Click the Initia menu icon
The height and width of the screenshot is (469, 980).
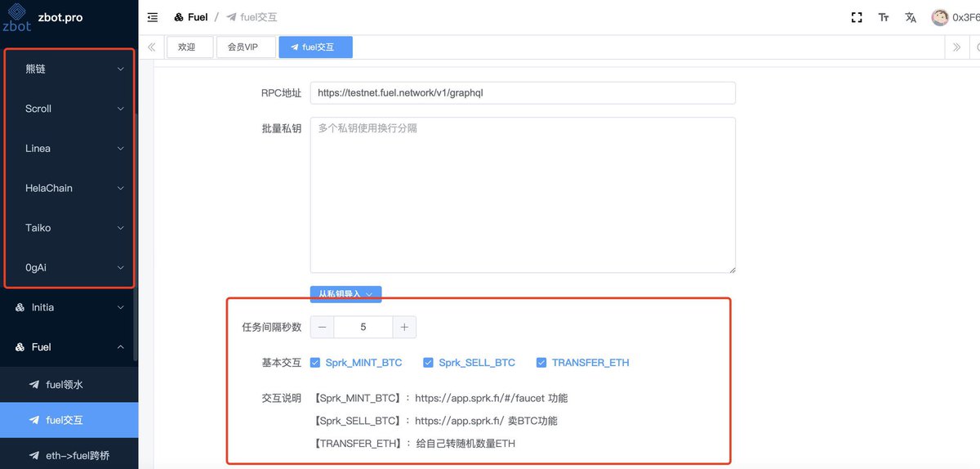(x=20, y=307)
